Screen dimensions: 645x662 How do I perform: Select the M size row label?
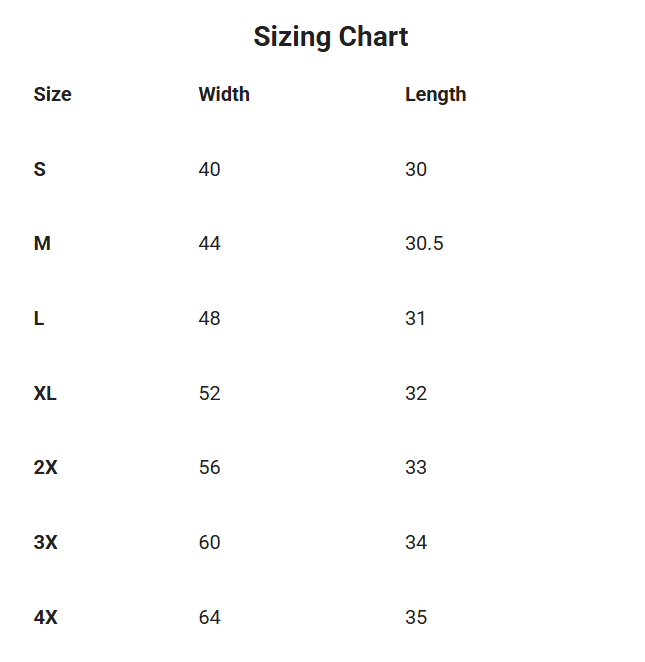tap(42, 244)
